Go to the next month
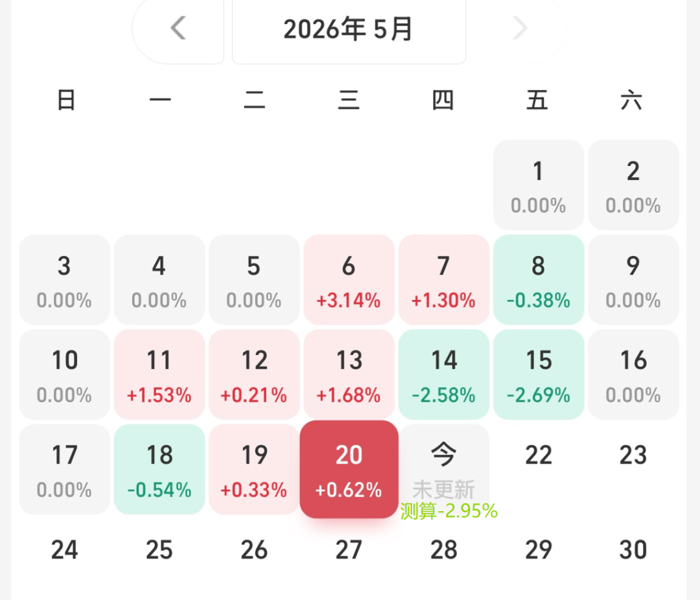The image size is (700, 600). point(520,29)
